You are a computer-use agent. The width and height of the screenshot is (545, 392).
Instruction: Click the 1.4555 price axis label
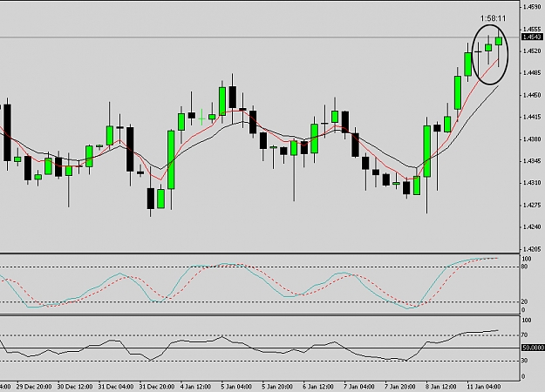click(533, 29)
